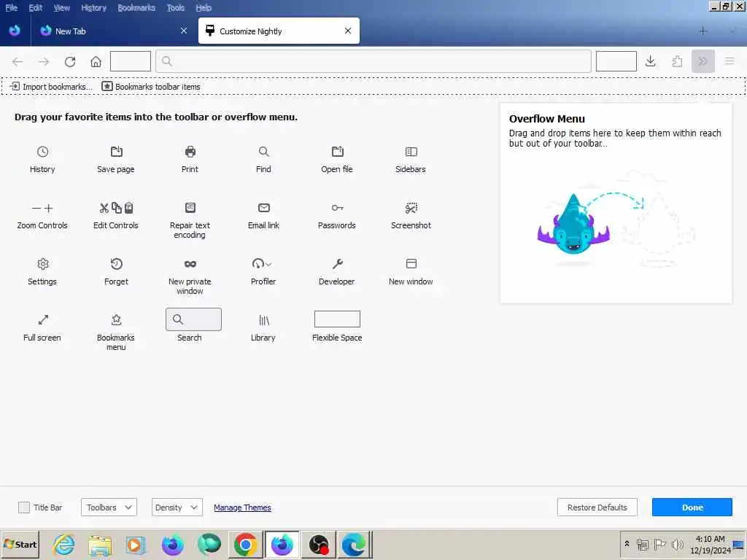Click the Zoom Controls item

tap(42, 216)
